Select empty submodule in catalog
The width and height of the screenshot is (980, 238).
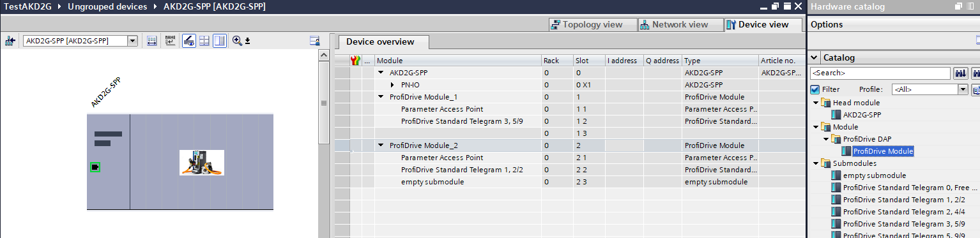click(875, 175)
